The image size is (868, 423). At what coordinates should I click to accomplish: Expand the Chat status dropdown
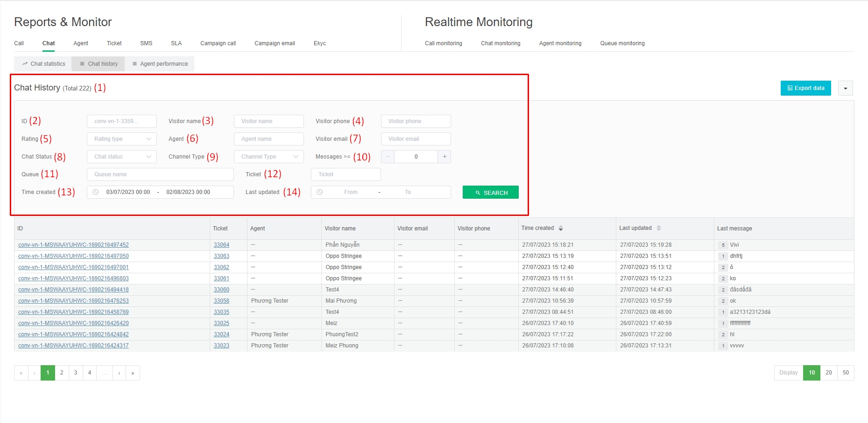tap(121, 157)
